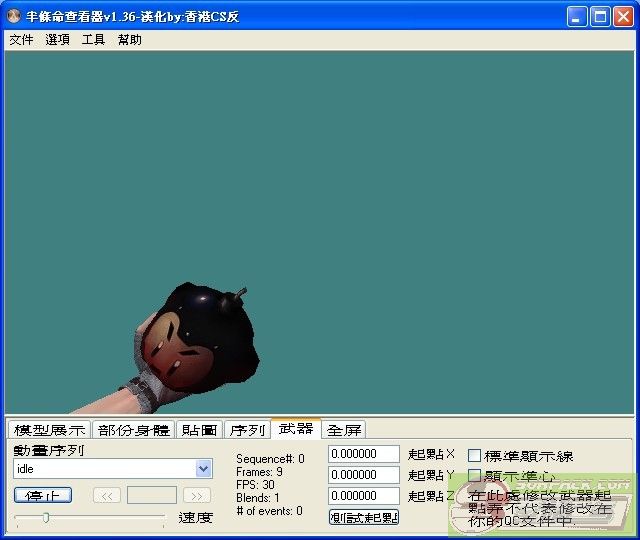
Task: Open the 文件 menu
Action: (x=21, y=40)
